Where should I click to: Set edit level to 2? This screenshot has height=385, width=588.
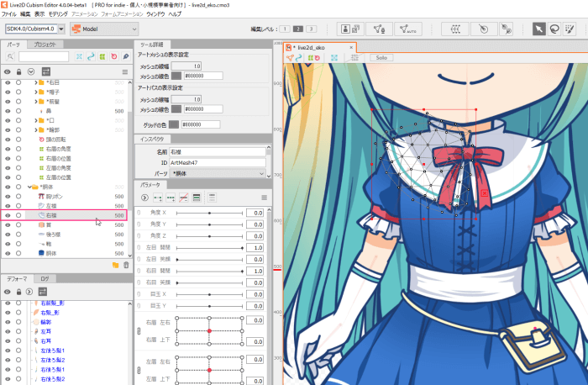coord(297,29)
